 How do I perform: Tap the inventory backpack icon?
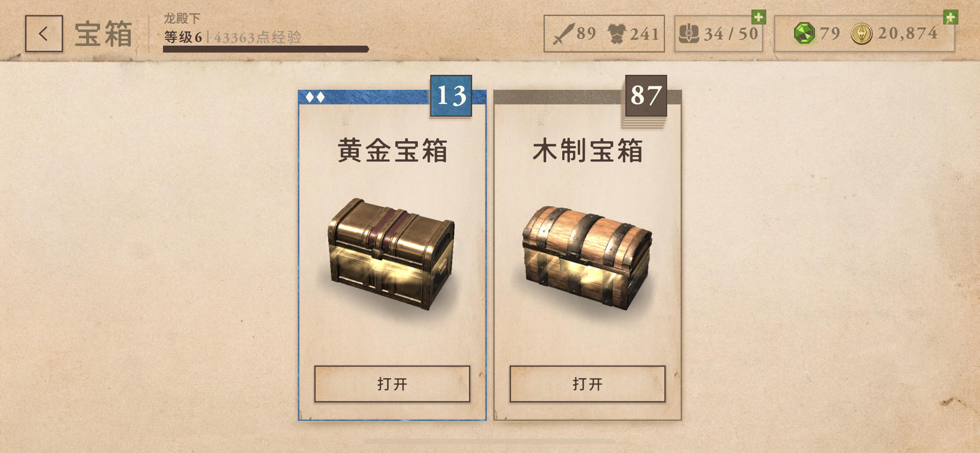click(x=689, y=34)
